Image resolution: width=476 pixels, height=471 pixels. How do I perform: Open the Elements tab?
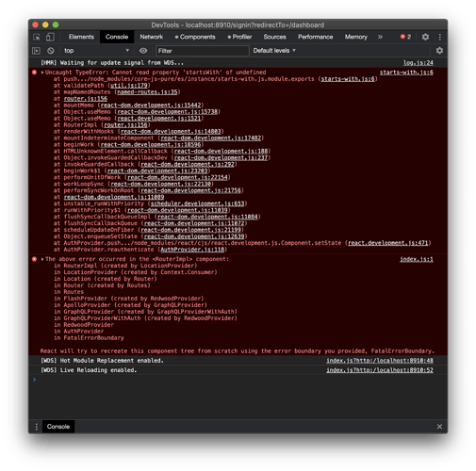(81, 37)
